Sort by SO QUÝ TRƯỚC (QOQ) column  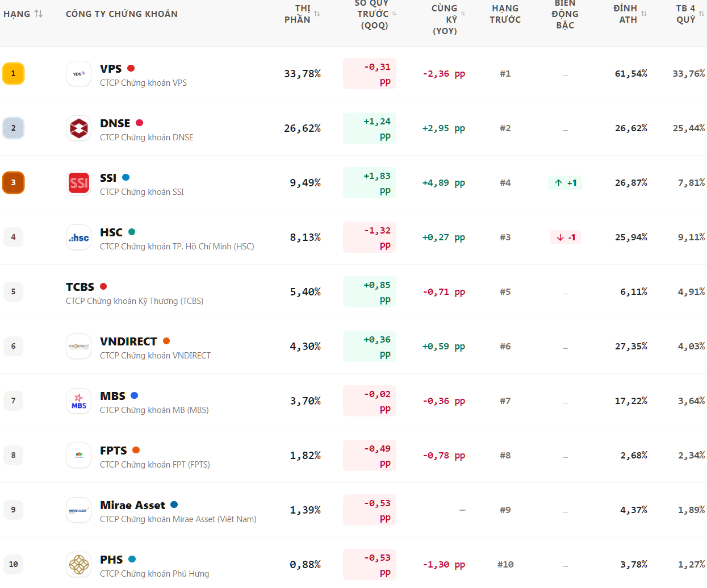pyautogui.click(x=376, y=14)
